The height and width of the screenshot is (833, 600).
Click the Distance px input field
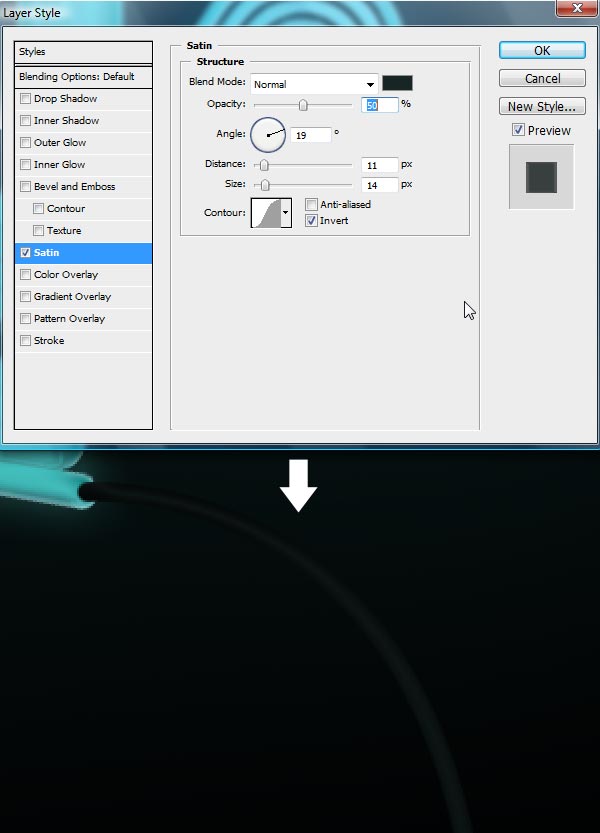click(379, 165)
